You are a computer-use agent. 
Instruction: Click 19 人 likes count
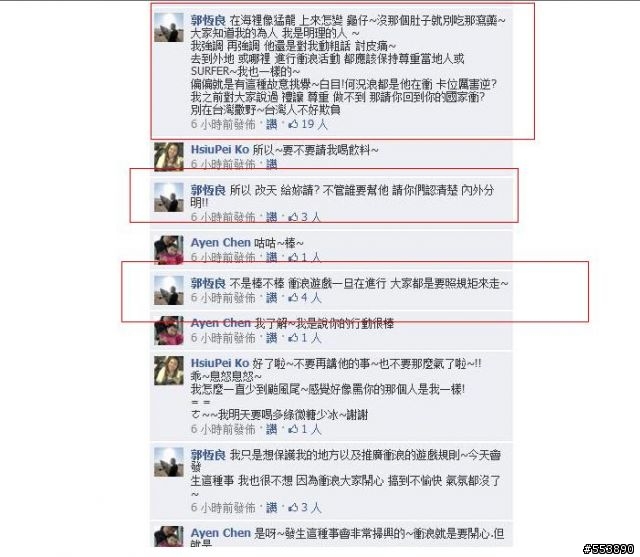[x=314, y=124]
